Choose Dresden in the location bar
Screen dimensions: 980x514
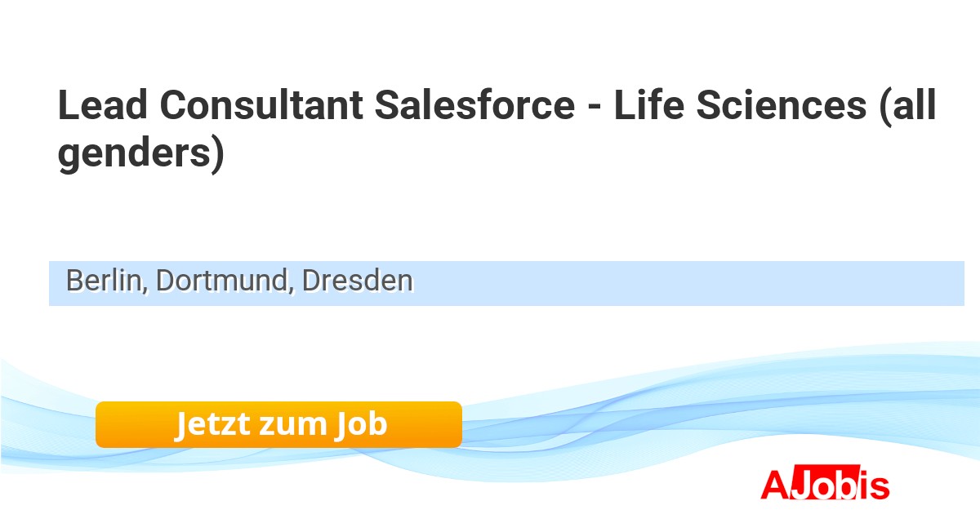click(x=358, y=281)
